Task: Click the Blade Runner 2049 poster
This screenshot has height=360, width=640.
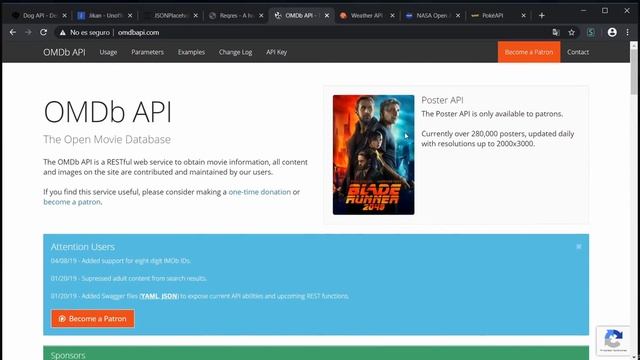Action: tap(373, 155)
